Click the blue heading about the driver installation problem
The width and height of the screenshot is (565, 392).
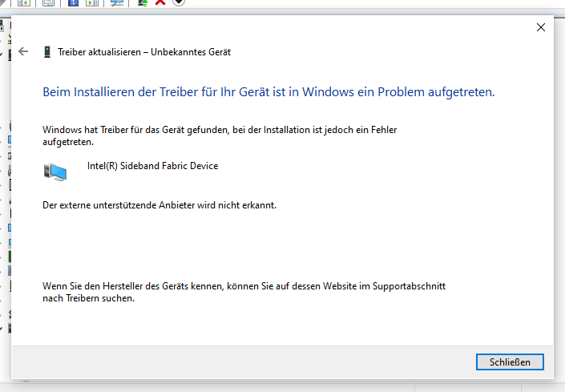268,92
